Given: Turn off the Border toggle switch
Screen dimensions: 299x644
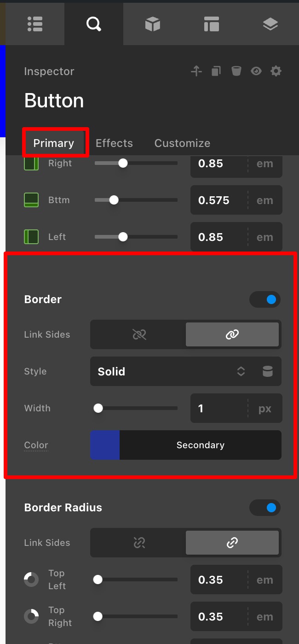Looking at the screenshot, I should (265, 299).
